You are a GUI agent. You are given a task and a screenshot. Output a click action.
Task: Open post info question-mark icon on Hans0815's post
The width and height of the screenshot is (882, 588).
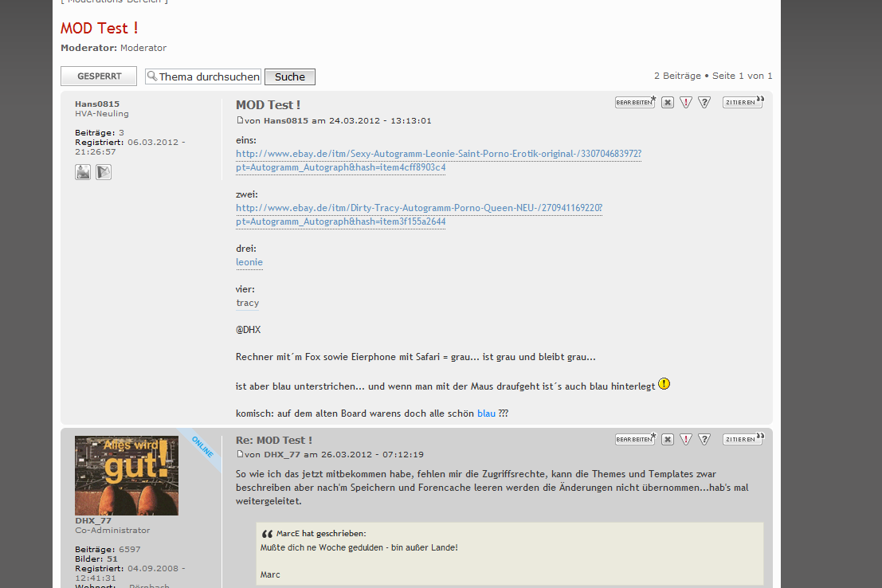coord(704,103)
